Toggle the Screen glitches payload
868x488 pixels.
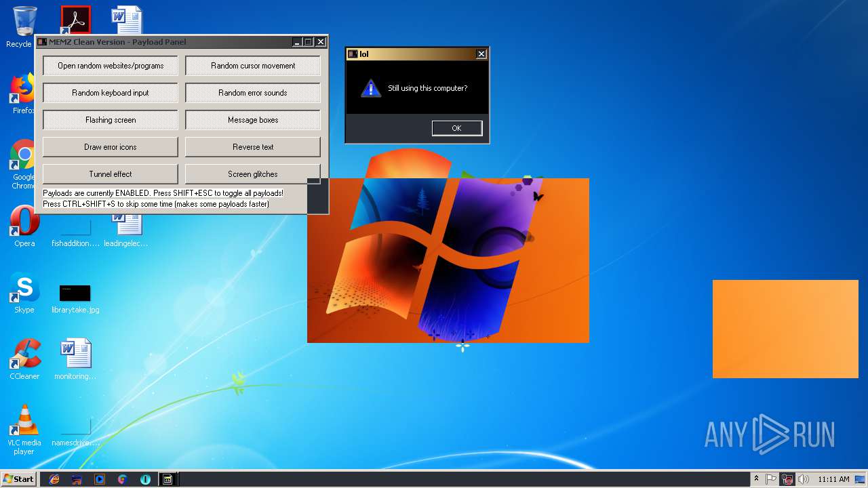coord(253,174)
